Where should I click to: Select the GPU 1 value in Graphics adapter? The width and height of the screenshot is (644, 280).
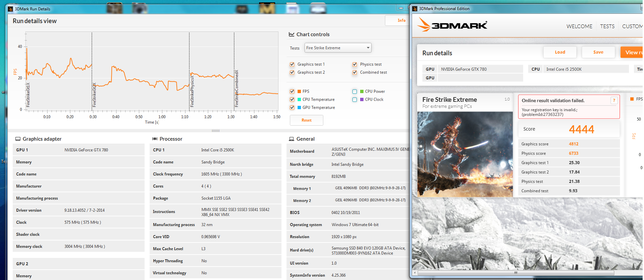[x=86, y=150]
